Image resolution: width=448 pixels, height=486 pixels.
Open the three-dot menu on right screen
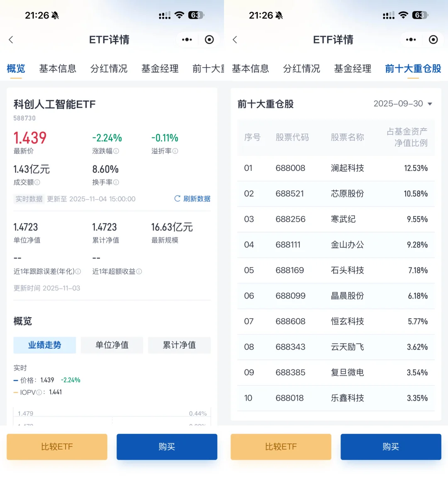click(411, 40)
